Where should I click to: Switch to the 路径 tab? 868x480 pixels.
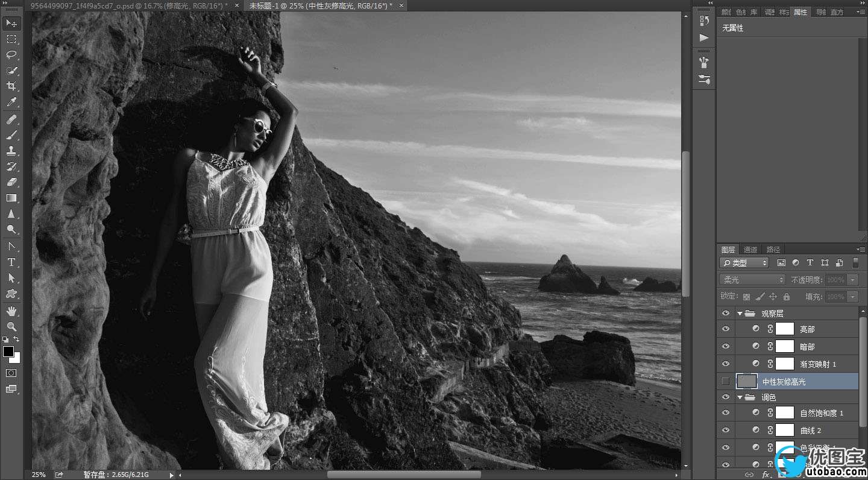pyautogui.click(x=773, y=250)
